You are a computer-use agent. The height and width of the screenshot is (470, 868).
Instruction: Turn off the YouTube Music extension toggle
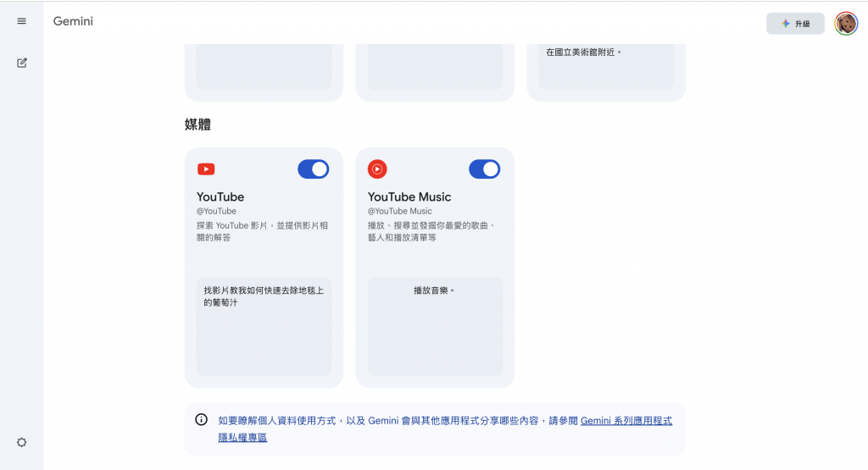[x=484, y=169]
